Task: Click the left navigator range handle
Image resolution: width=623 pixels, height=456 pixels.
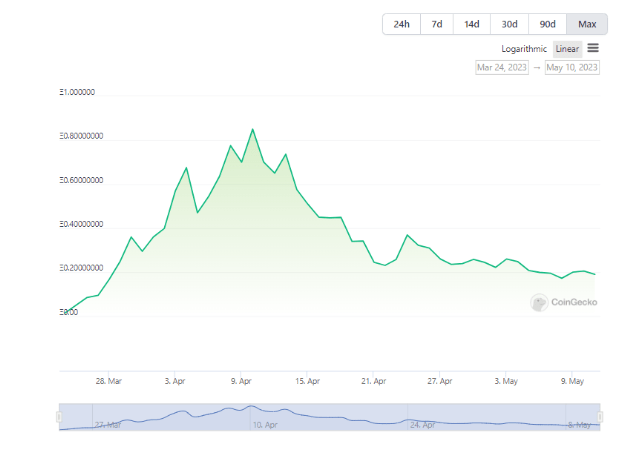Action: [59, 417]
